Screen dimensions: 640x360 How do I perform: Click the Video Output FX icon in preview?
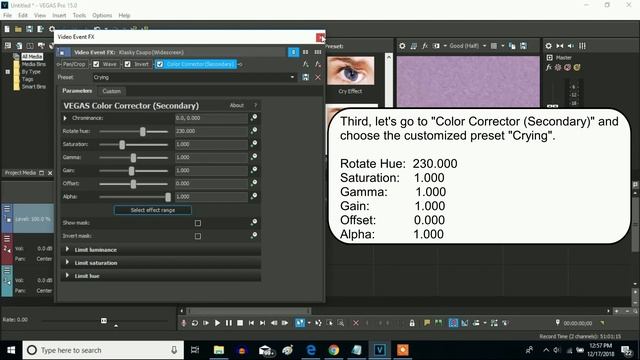tap(425, 46)
